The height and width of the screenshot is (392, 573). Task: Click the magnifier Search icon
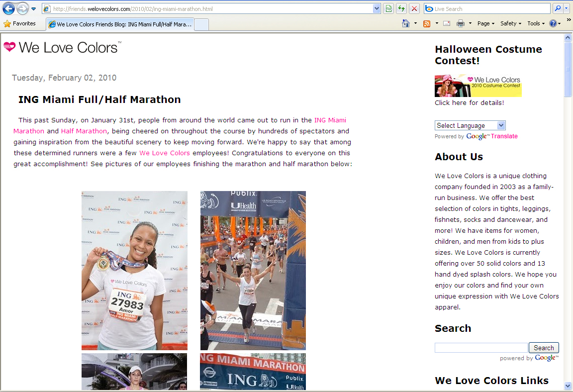558,8
